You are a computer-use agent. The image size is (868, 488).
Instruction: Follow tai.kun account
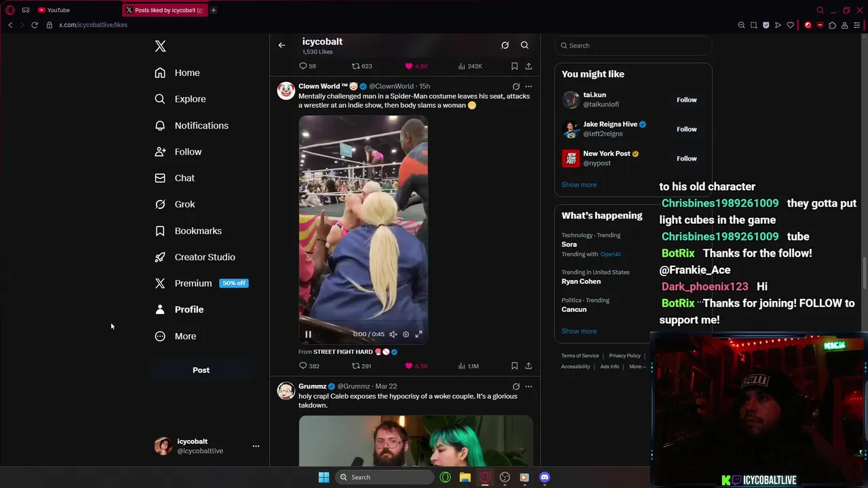(x=686, y=100)
